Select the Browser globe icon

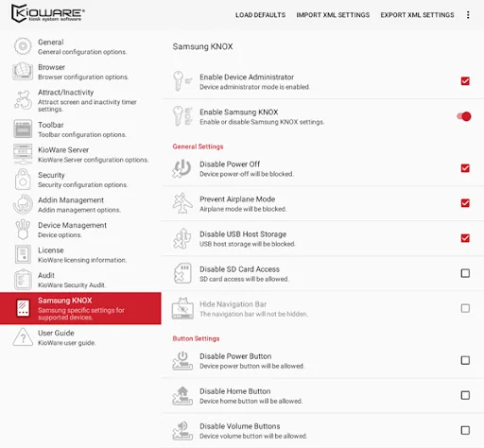pyautogui.click(x=23, y=71)
